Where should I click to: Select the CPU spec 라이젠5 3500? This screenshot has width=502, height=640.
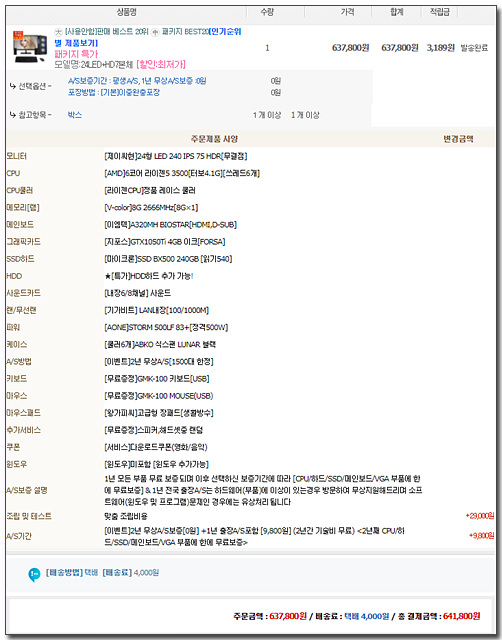(182, 173)
